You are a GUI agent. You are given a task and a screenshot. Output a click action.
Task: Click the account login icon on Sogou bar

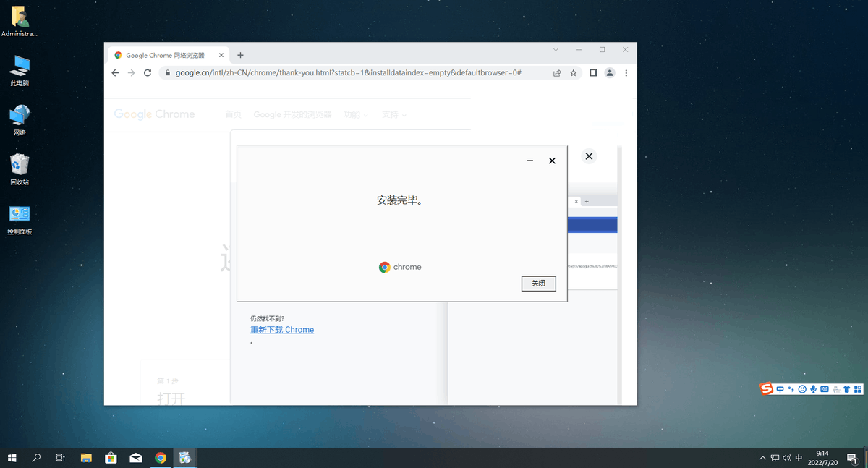click(836, 389)
